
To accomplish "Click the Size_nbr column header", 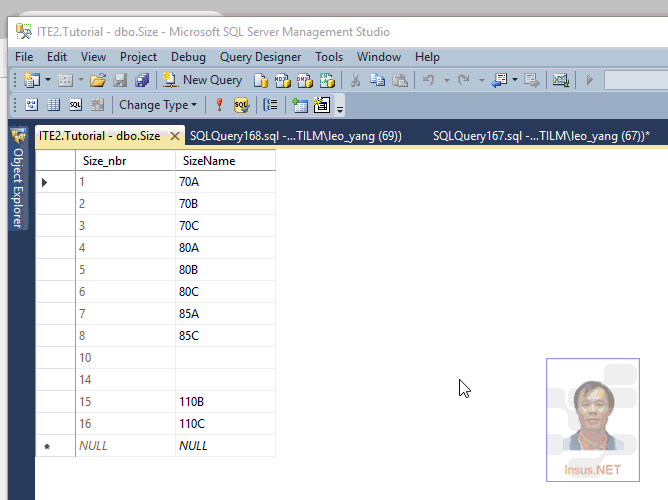I will (125, 161).
